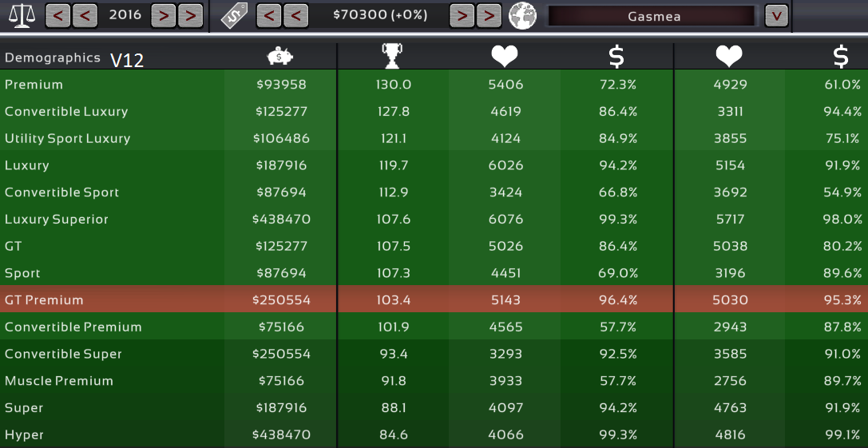Click the heart icon next to the trophy

[504, 56]
